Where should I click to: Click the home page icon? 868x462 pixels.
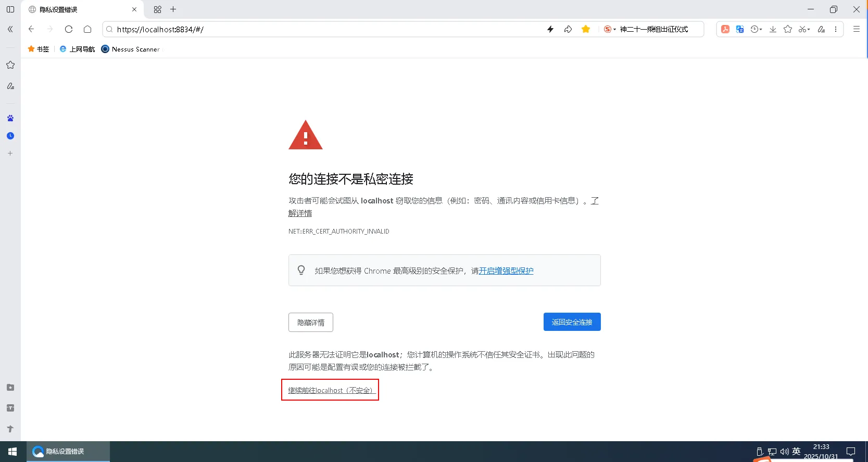pyautogui.click(x=87, y=29)
